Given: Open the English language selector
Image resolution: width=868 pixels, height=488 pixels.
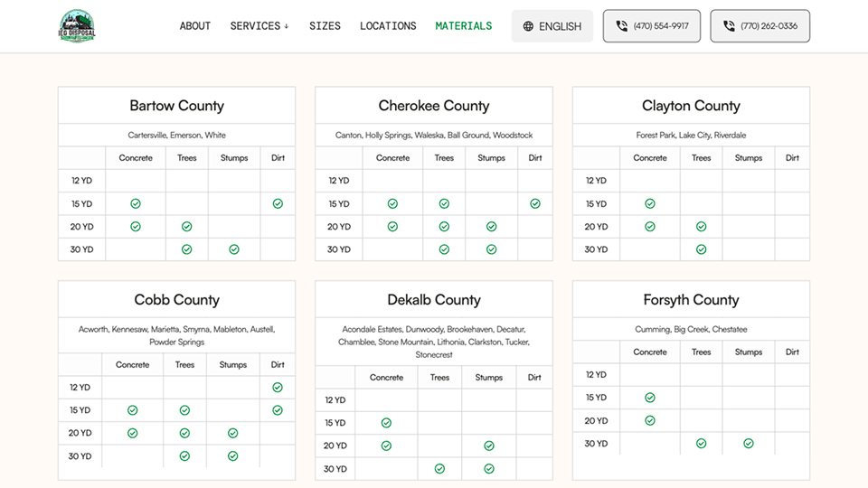Looking at the screenshot, I should (x=552, y=26).
